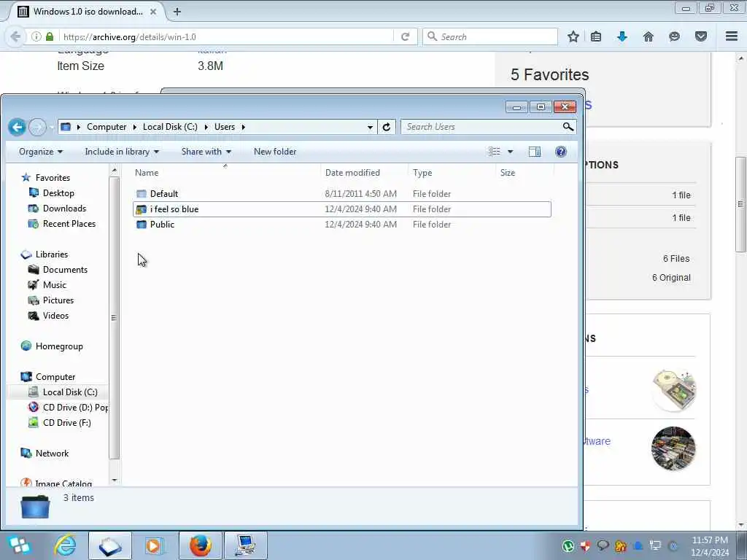Viewport: 747px width, 560px height.
Task: Click Explorer's blue Back arrow button
Action: pyautogui.click(x=18, y=127)
